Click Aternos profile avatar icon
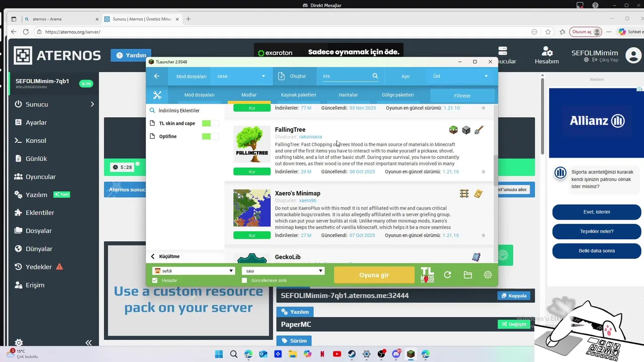This screenshot has width=644, height=362. pyautogui.click(x=632, y=55)
